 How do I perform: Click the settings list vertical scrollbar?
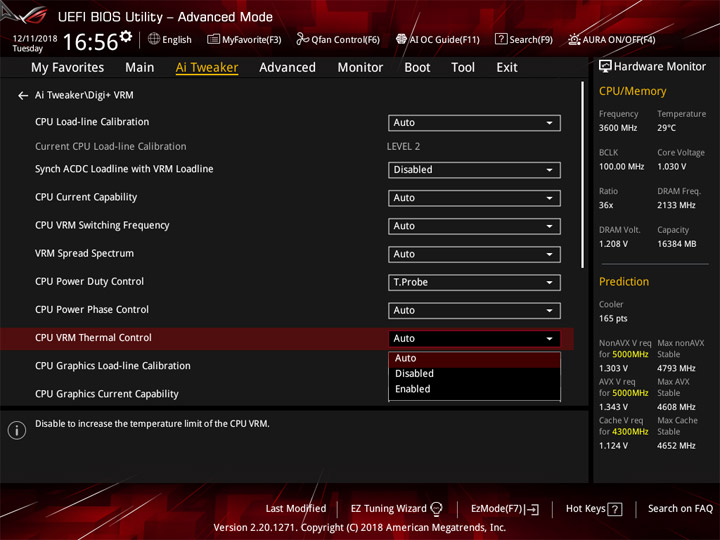coord(582,174)
